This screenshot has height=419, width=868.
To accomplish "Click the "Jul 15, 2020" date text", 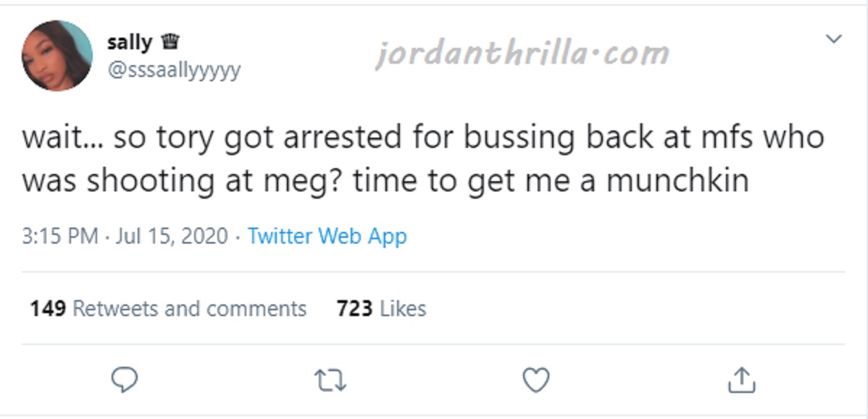I will tap(172, 236).
